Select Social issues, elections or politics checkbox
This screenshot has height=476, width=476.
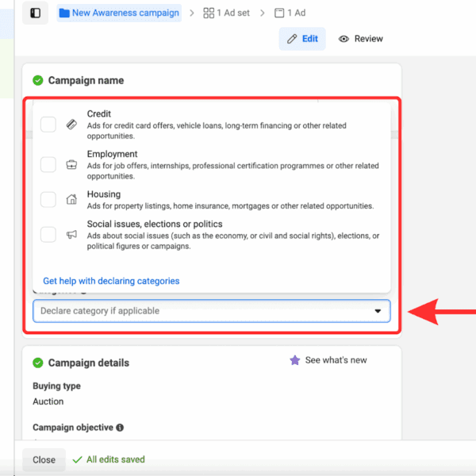[48, 234]
